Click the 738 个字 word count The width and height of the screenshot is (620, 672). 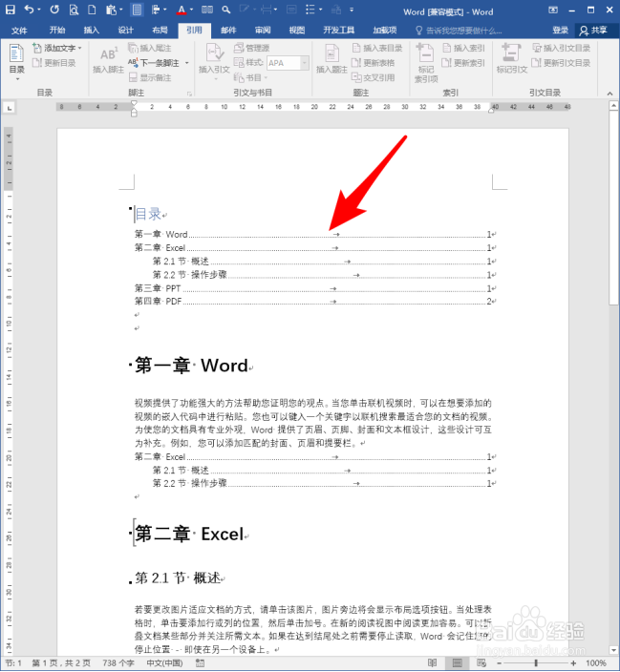[x=118, y=663]
